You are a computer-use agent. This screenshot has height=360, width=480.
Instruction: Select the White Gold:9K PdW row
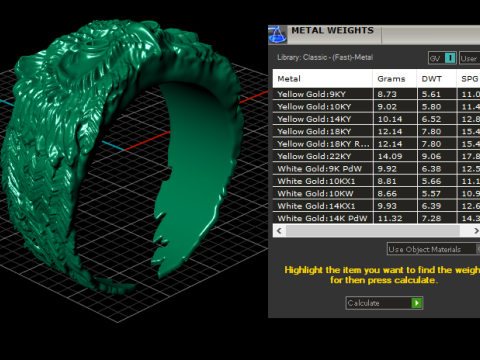coord(376,169)
